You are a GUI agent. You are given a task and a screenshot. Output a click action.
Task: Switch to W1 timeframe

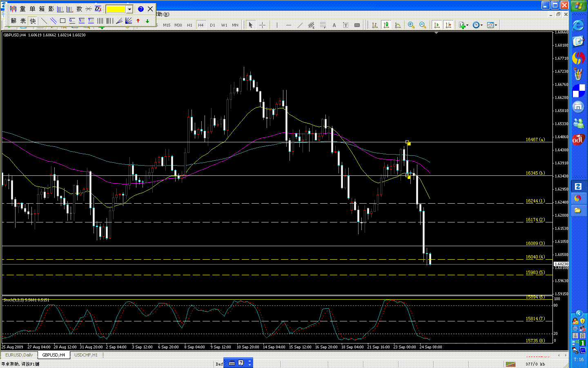(x=224, y=25)
